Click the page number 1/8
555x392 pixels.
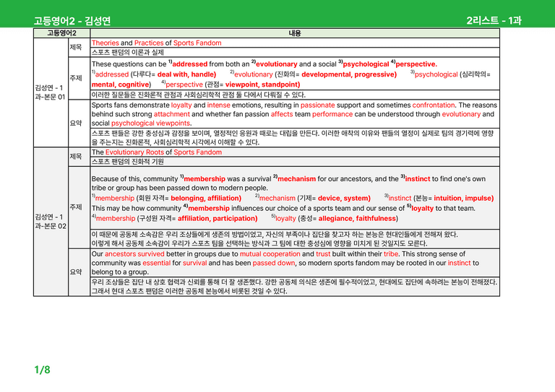coord(42,370)
